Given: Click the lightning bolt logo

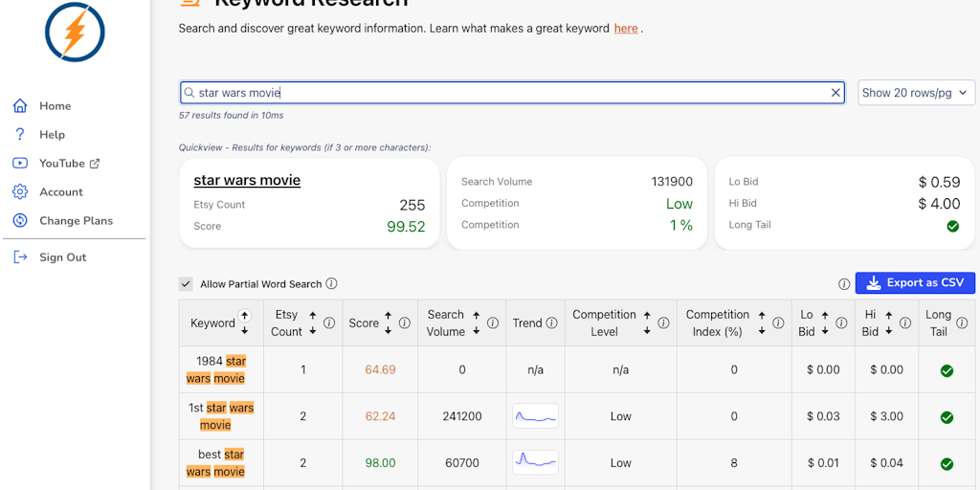Looking at the screenshot, I should [x=75, y=32].
